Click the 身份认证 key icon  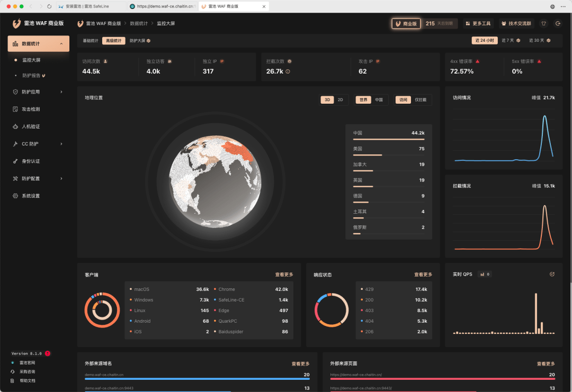15,161
